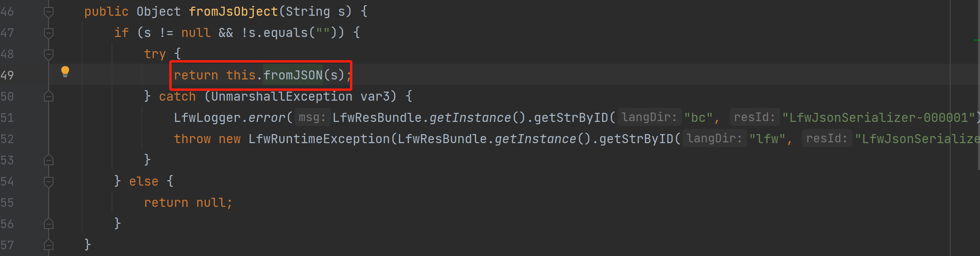The height and width of the screenshot is (256, 980).
Task: Click the fromJSON method call
Action: point(293,75)
